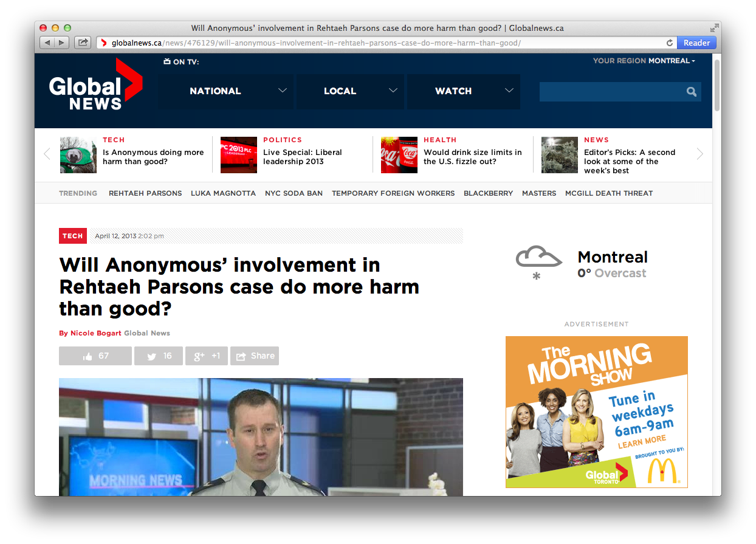Image resolution: width=756 pixels, height=544 pixels.
Task: Expand the National menu dropdown
Action: coord(226,91)
